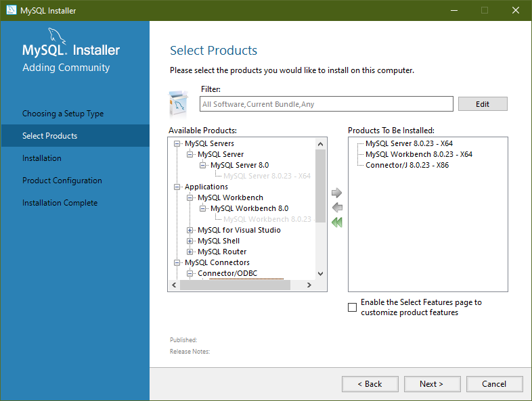
Task: Click the Cancel button
Action: (x=494, y=384)
